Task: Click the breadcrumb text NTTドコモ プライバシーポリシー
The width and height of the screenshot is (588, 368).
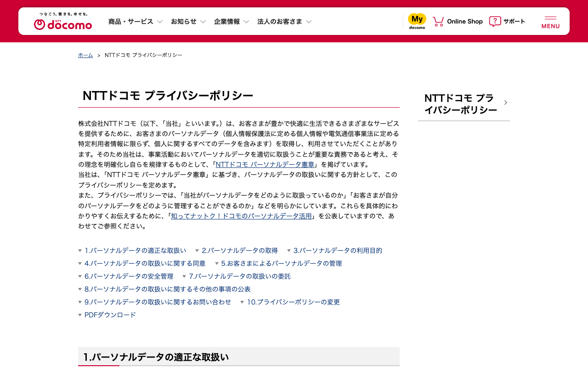Action: click(x=143, y=55)
